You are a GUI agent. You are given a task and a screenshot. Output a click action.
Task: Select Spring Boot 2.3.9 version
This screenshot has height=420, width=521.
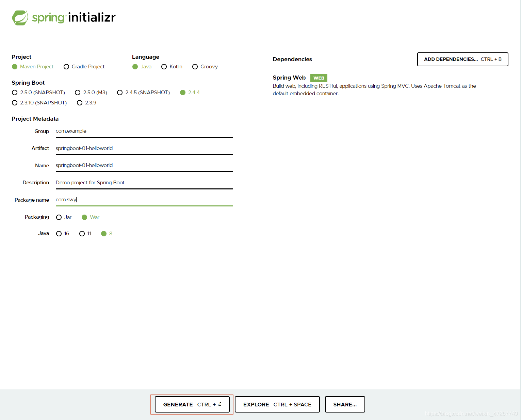pos(87,103)
